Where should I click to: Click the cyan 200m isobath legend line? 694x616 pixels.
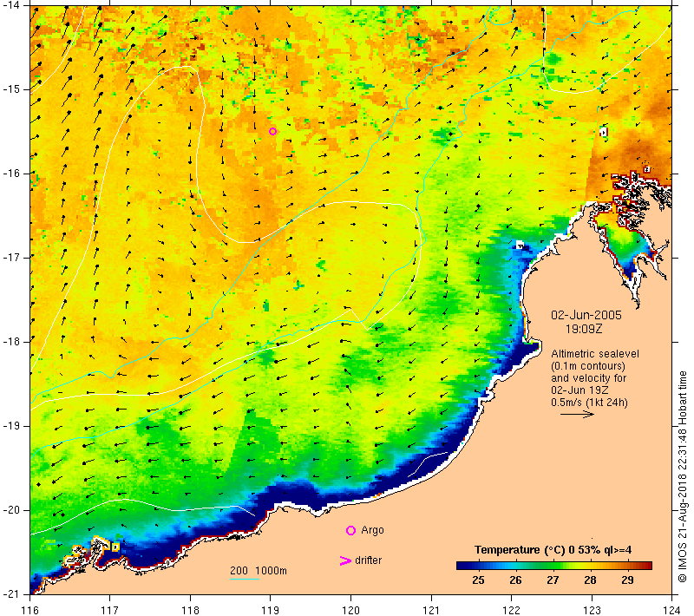(245, 579)
